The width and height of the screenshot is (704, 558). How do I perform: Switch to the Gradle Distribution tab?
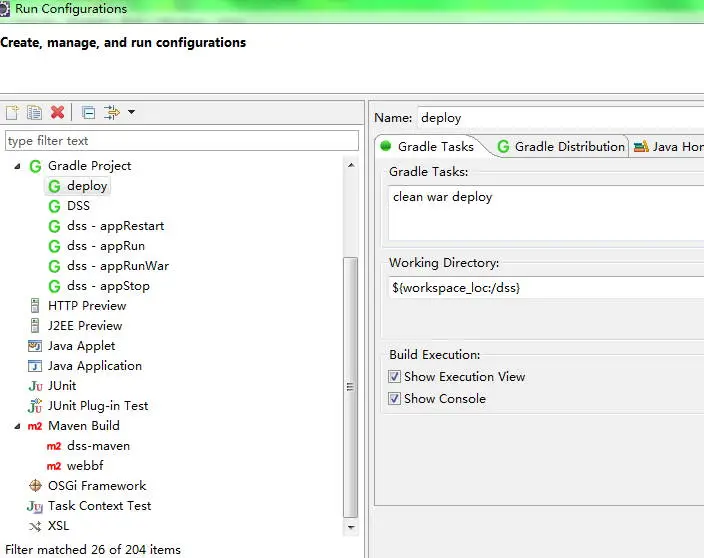tap(561, 146)
